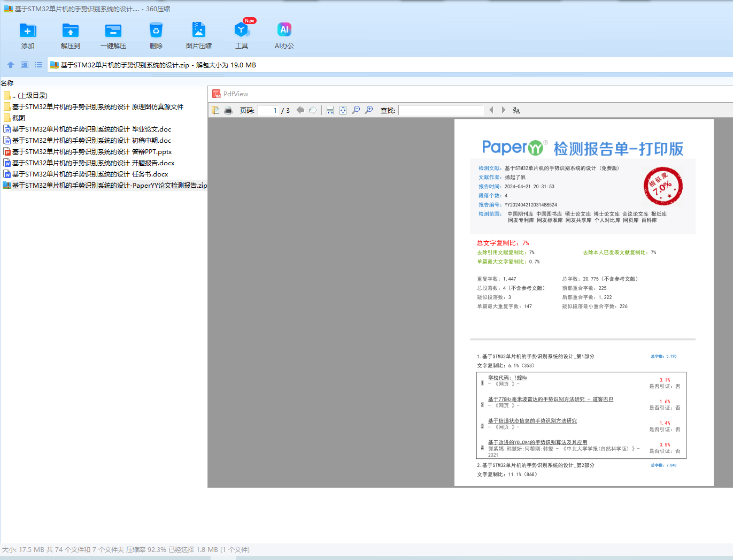Image resolution: width=733 pixels, height=560 pixels.
Task: Click the 一键解压 one-click extract icon
Action: click(113, 30)
